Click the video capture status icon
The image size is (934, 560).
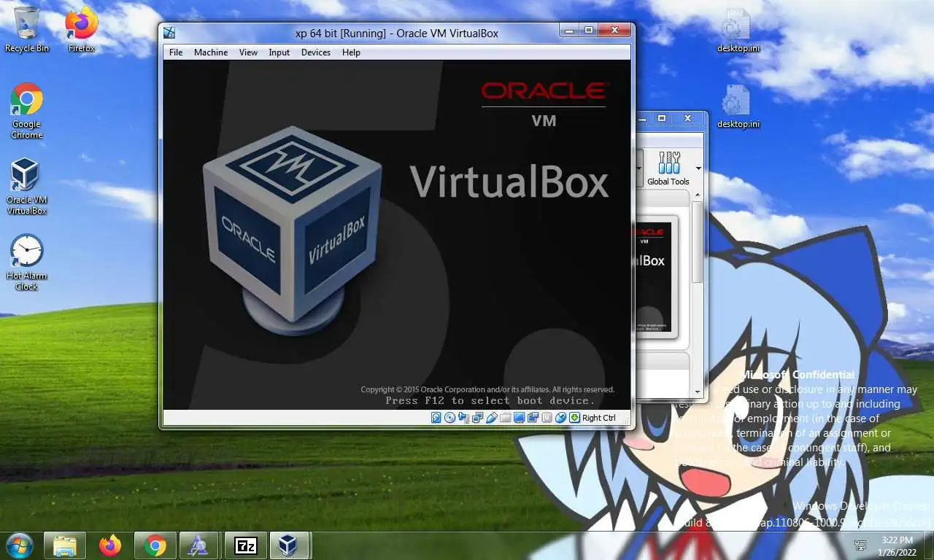tap(533, 418)
